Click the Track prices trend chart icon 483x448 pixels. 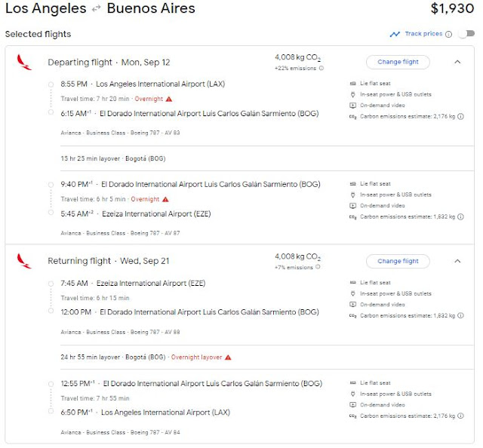395,34
